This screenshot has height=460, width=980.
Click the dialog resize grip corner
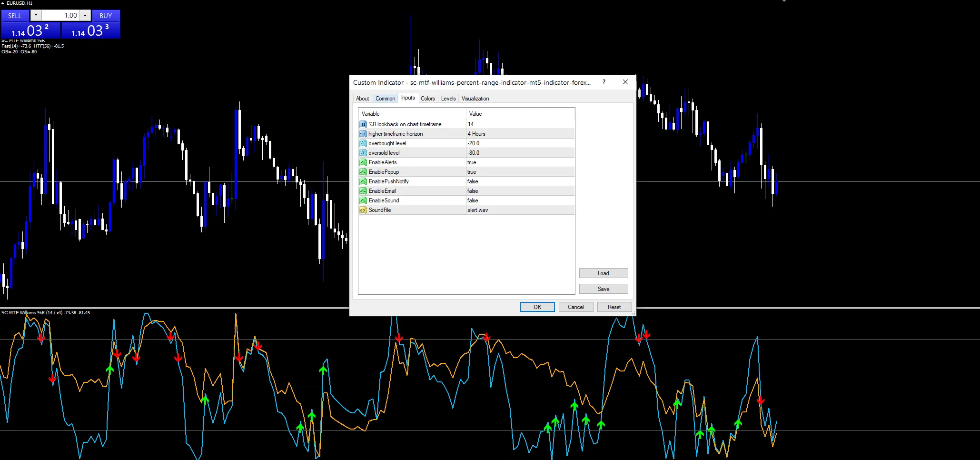point(634,314)
